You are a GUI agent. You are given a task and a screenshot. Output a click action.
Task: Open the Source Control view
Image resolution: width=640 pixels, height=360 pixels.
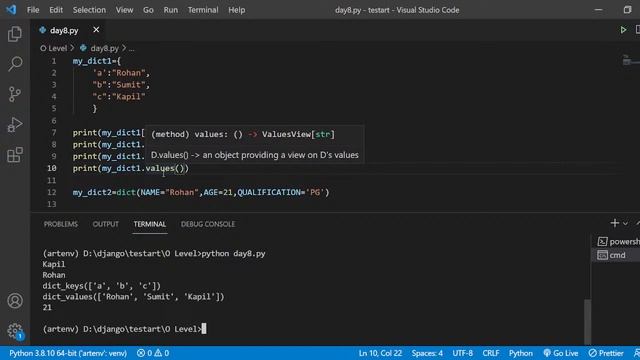[15, 94]
